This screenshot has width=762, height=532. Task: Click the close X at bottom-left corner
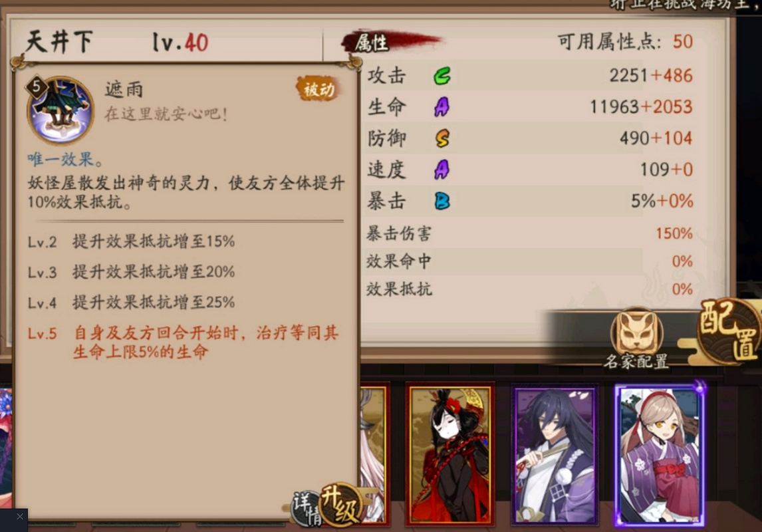click(19, 517)
